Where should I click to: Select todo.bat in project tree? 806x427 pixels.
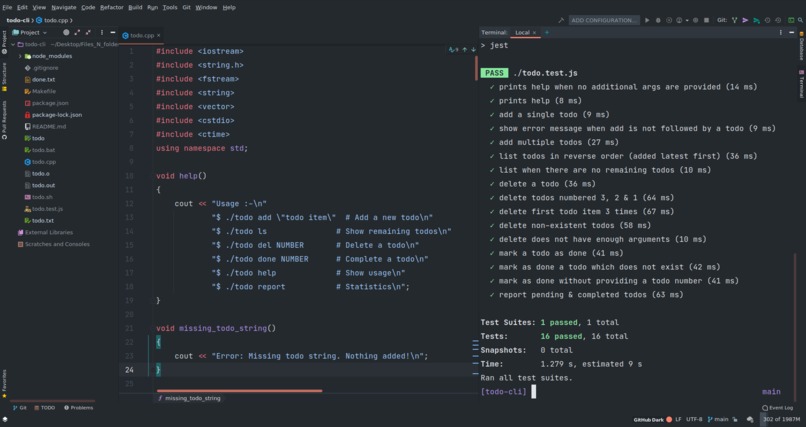tap(40, 150)
